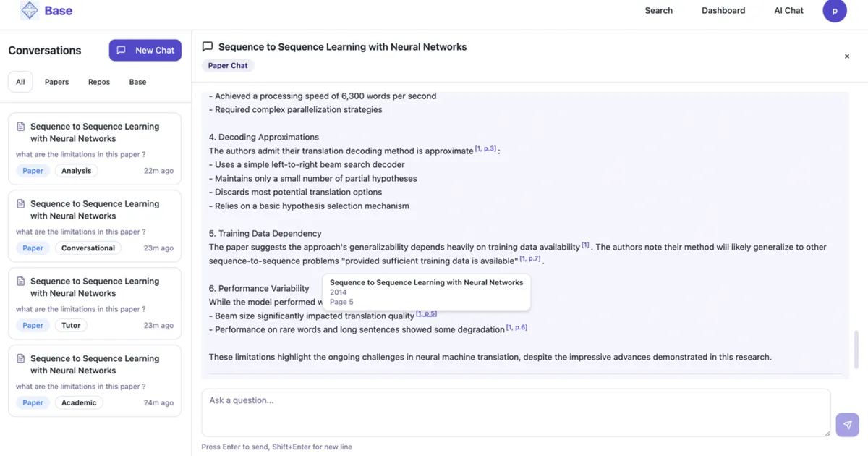Viewport: 868px width, 456px height.
Task: Start a New Chat
Action: tap(145, 50)
